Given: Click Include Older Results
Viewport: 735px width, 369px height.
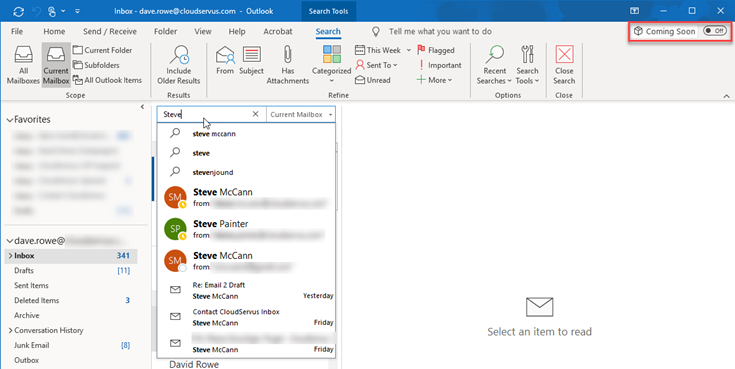Looking at the screenshot, I should (x=179, y=65).
